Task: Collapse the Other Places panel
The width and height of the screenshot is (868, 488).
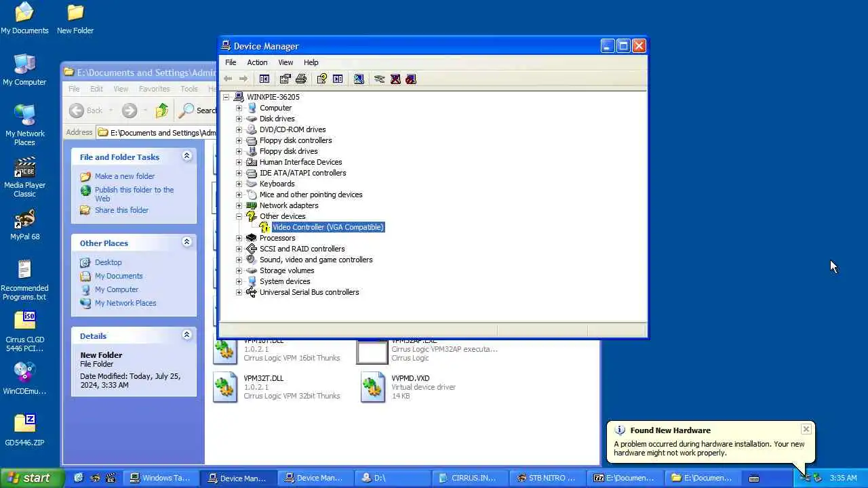Action: pyautogui.click(x=186, y=242)
